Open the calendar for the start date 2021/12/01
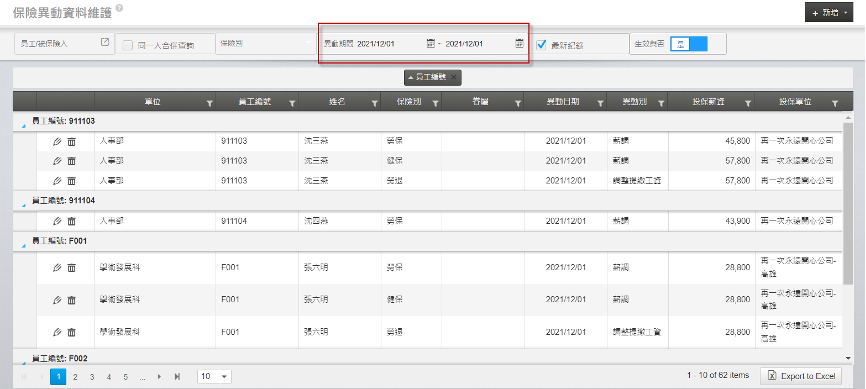This screenshot has width=866, height=389. (x=431, y=43)
